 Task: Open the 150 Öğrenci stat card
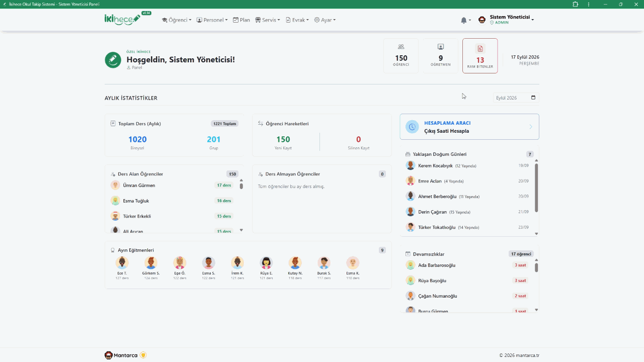pyautogui.click(x=401, y=56)
